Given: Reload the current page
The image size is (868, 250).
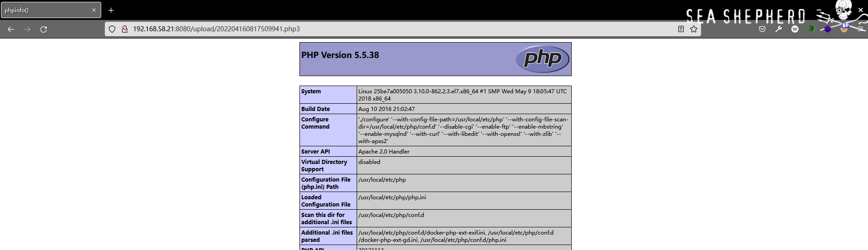Looking at the screenshot, I should (x=44, y=29).
